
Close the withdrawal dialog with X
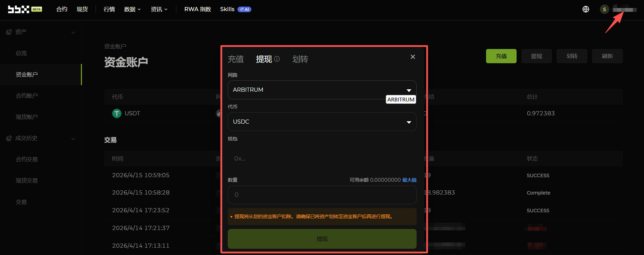(x=413, y=57)
